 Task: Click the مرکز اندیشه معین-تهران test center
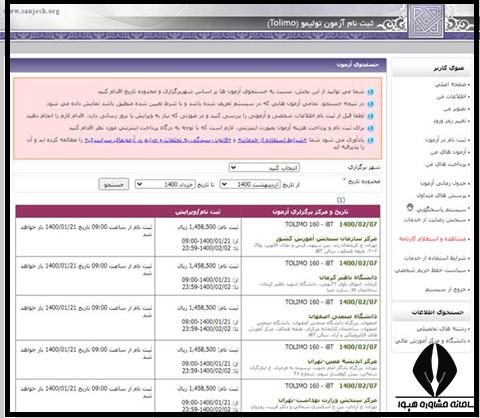[342, 361]
